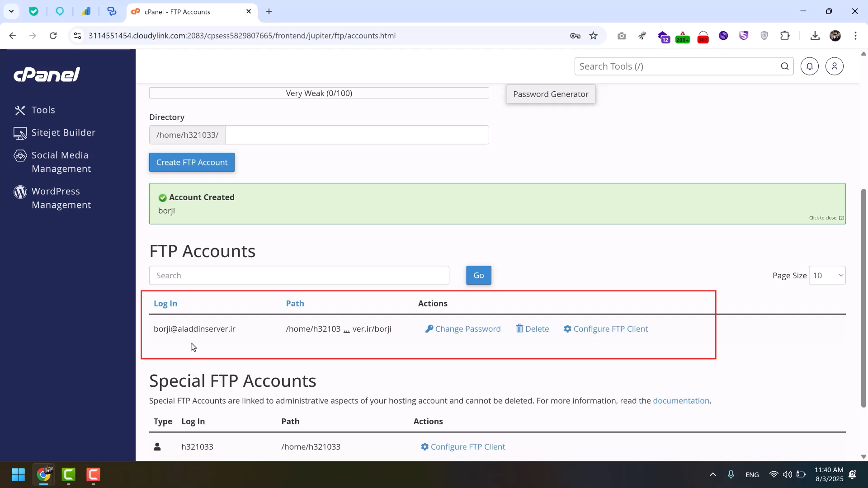Image resolution: width=868 pixels, height=488 pixels.
Task: Configure FTP Client for borji account
Action: click(606, 329)
